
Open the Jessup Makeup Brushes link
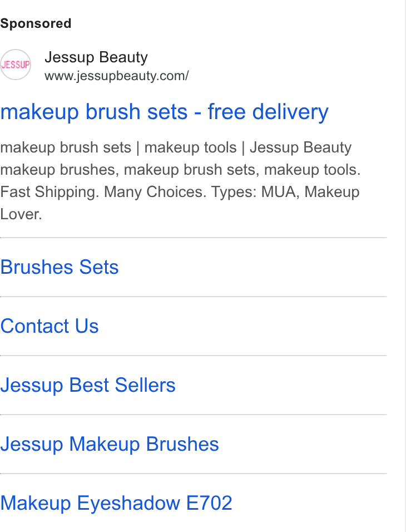tap(109, 444)
